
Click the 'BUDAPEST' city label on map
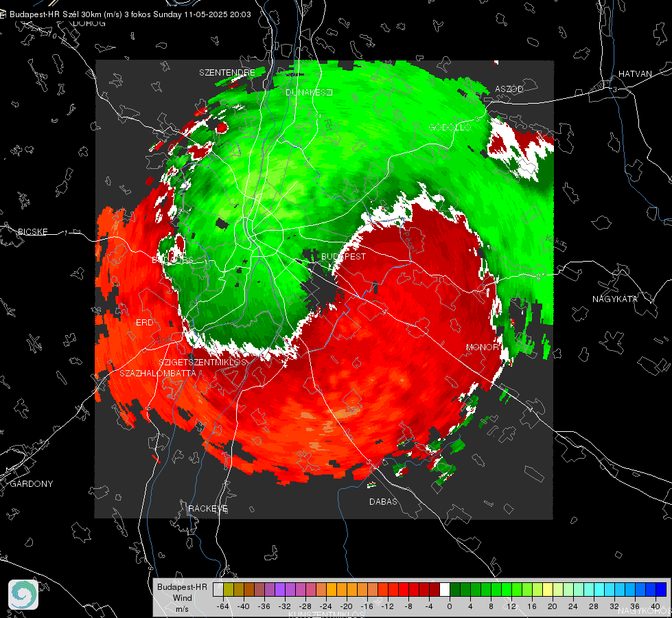(344, 256)
